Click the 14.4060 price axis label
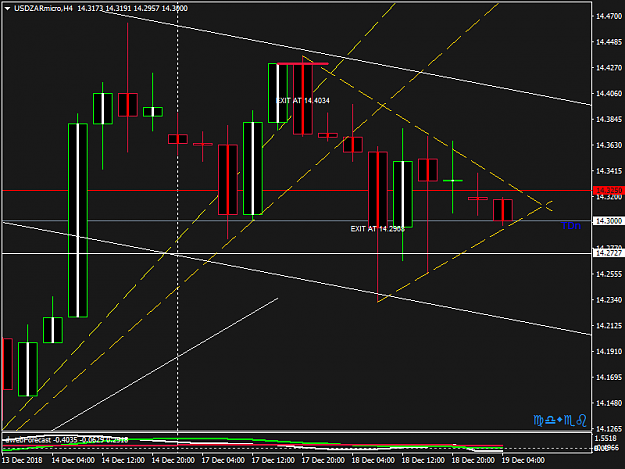The image size is (625, 469). [609, 94]
